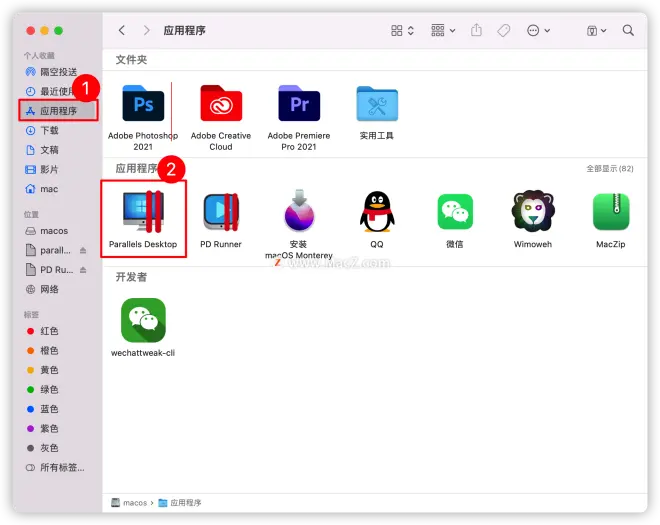Open the Adobe Creative Cloud folder
This screenshot has width=660, height=525.
221,104
